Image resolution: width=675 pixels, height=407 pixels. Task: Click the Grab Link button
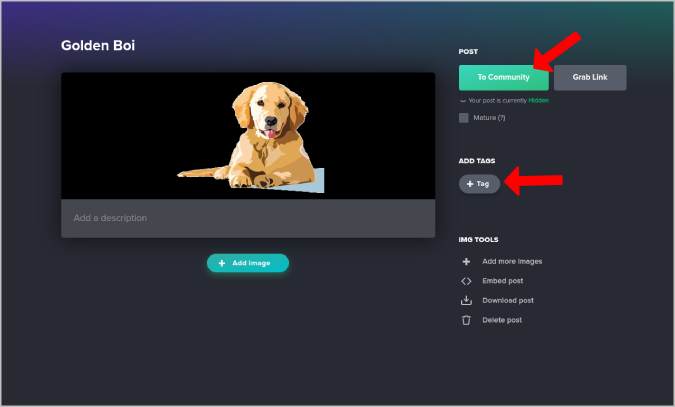[590, 78]
